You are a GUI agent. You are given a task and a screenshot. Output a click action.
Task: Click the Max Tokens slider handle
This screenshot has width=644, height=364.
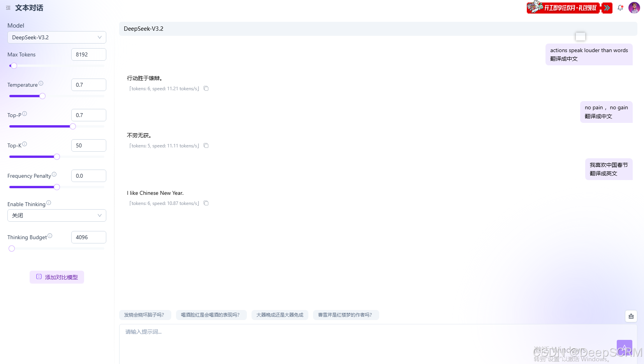[x=14, y=66]
